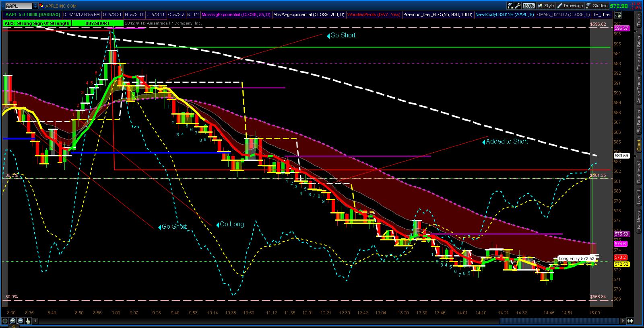
Task: Select the NewStudy033012B (AAPL, 8) study label
Action: pyautogui.click(x=505, y=15)
